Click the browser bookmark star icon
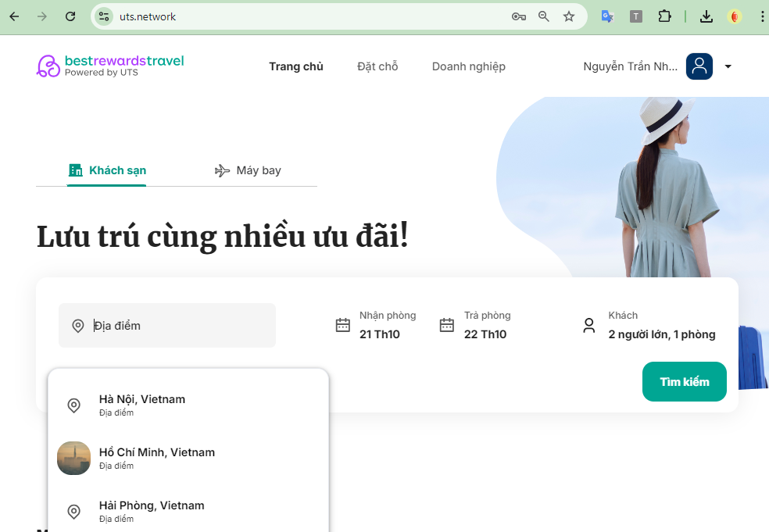The width and height of the screenshot is (769, 532). (x=568, y=16)
